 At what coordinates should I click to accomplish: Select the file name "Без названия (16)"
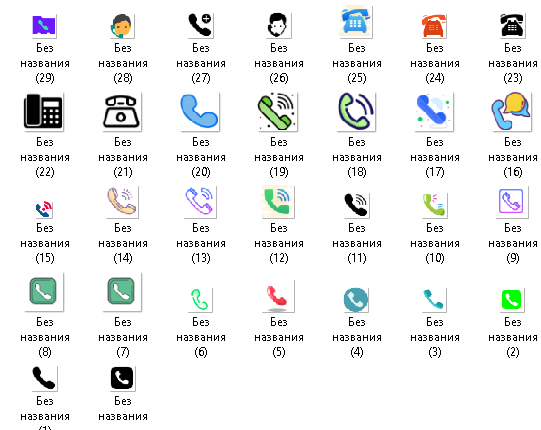click(513, 157)
